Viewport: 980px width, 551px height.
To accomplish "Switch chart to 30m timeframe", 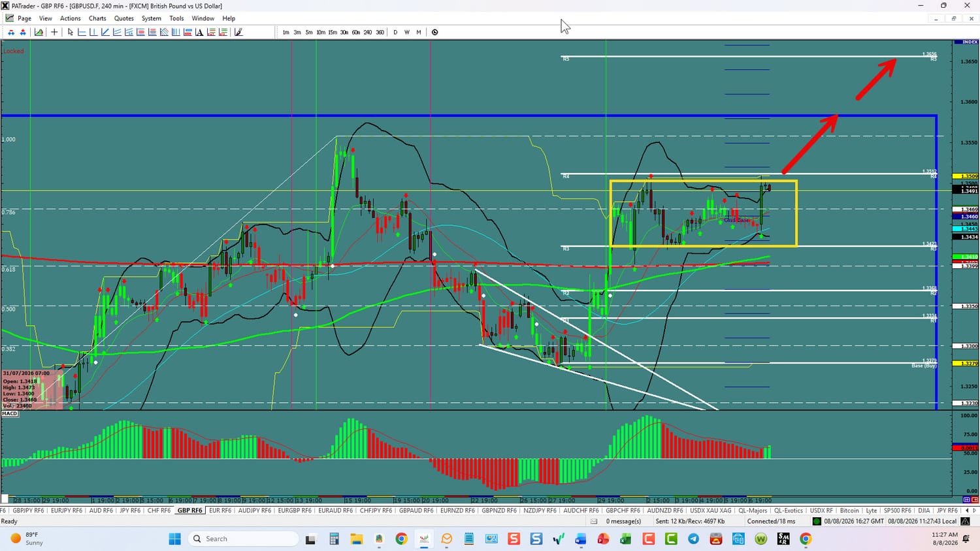I will pyautogui.click(x=344, y=32).
